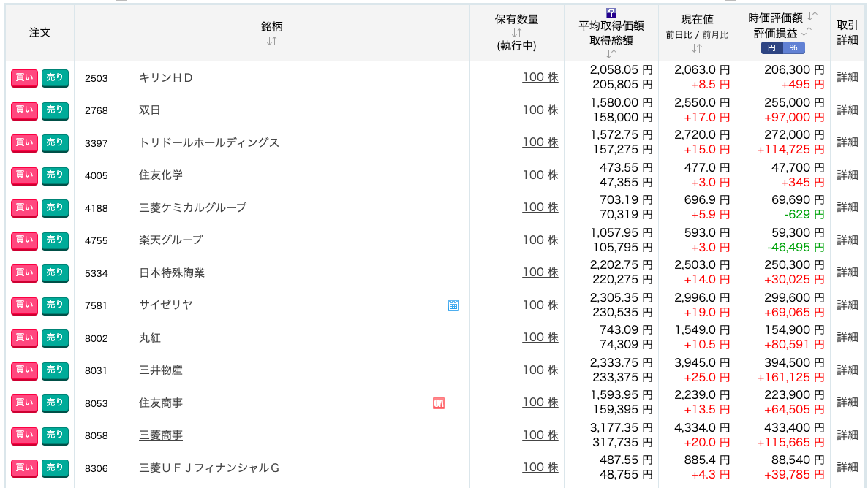This screenshot has width=868, height=488.
Task: Open トリドールホールディングス stock link
Action: [208, 142]
